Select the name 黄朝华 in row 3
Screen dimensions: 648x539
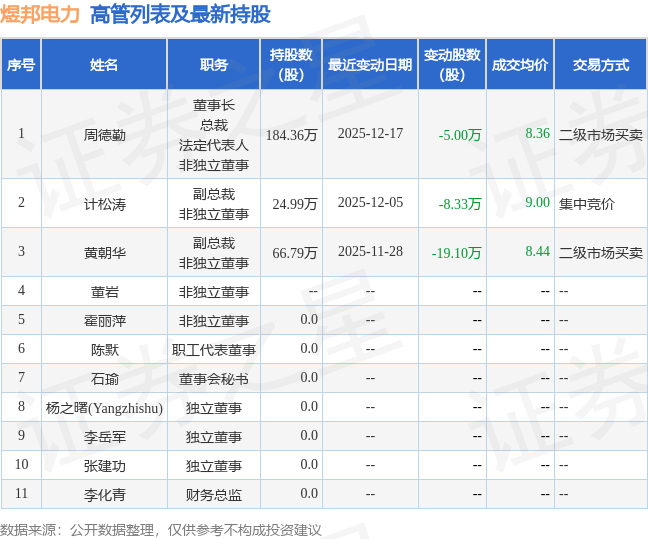(105, 253)
